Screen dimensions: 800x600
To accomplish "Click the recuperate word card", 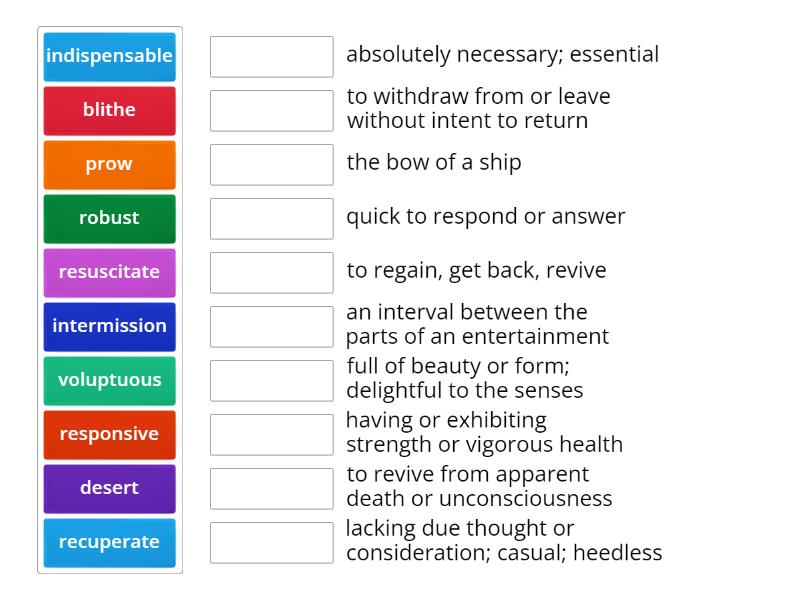I will pos(109,542).
